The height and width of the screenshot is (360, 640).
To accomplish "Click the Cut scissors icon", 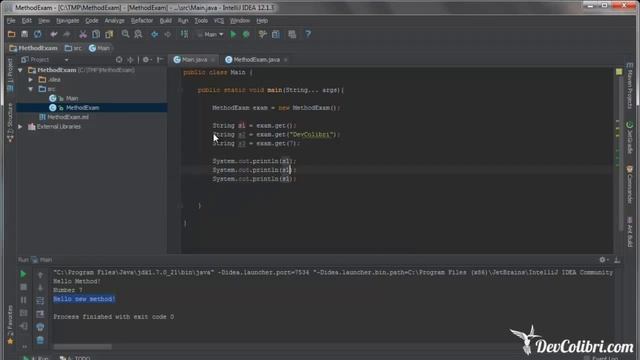I will [83, 34].
